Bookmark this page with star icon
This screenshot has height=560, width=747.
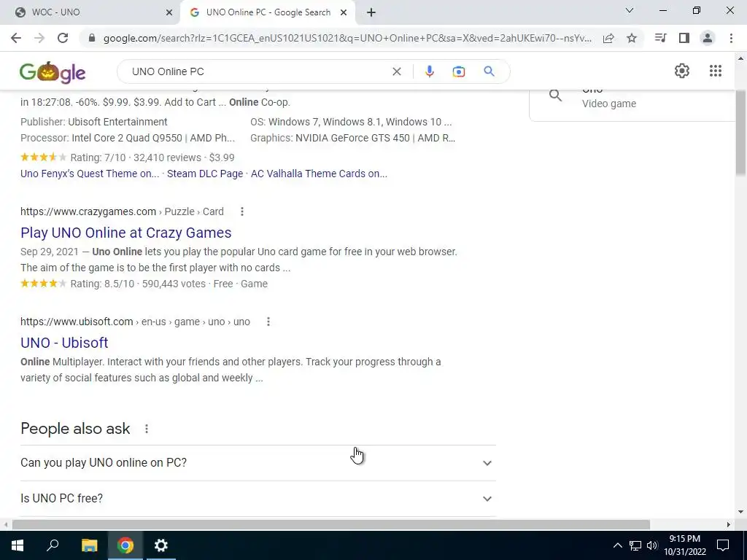(632, 38)
